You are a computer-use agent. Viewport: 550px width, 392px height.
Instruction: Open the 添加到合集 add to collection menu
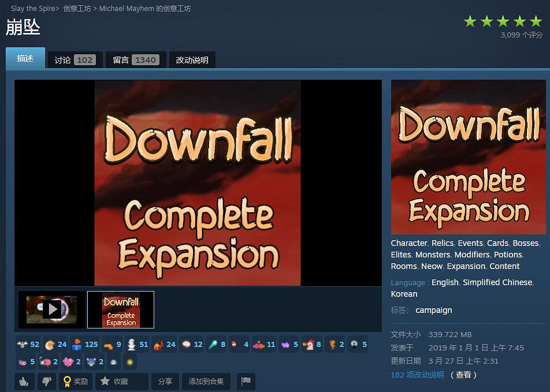[206, 382]
